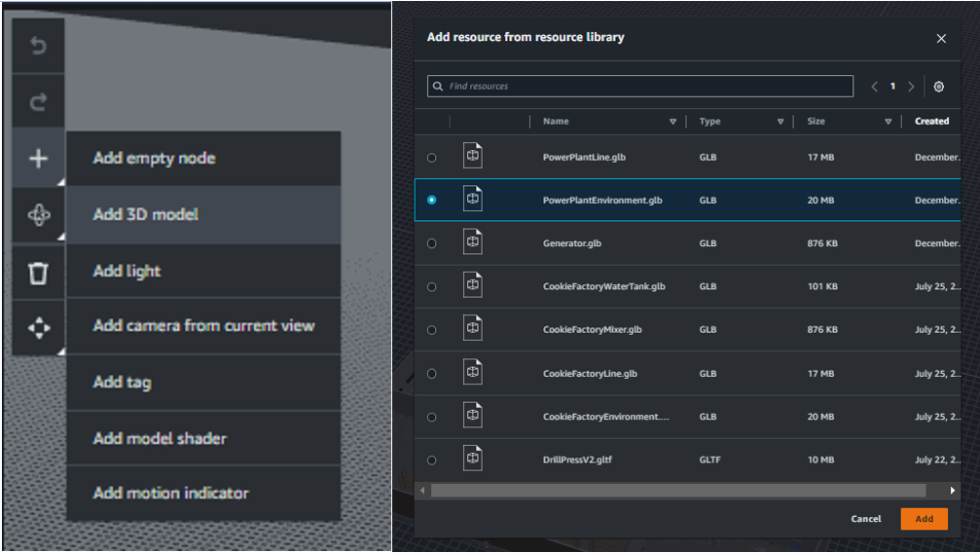Click the CookieFactoryLine.glb name text
980x553 pixels.
590,374
